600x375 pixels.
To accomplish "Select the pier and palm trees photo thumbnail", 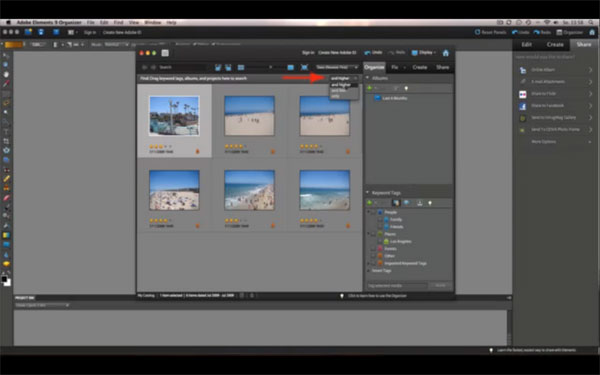I will click(174, 116).
